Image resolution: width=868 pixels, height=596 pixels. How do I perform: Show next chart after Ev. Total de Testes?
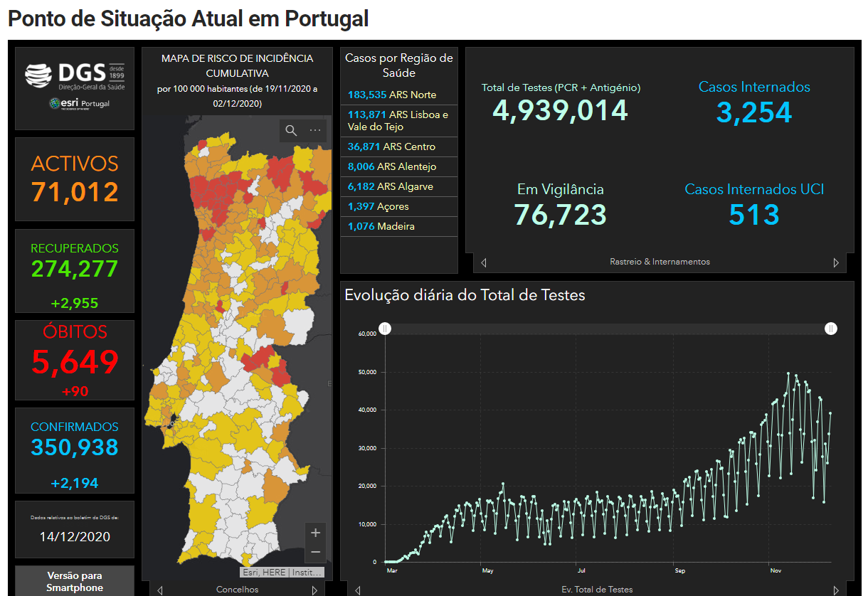point(836,590)
